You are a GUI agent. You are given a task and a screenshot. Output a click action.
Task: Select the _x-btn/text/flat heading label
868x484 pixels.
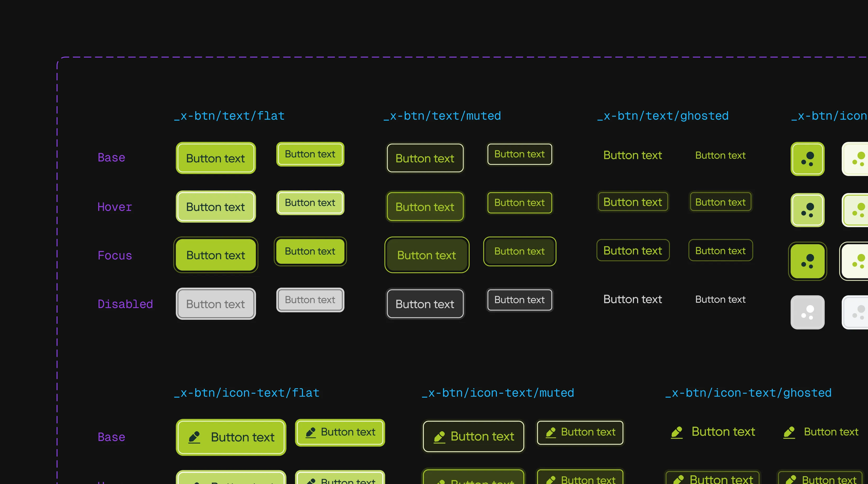[x=229, y=116]
